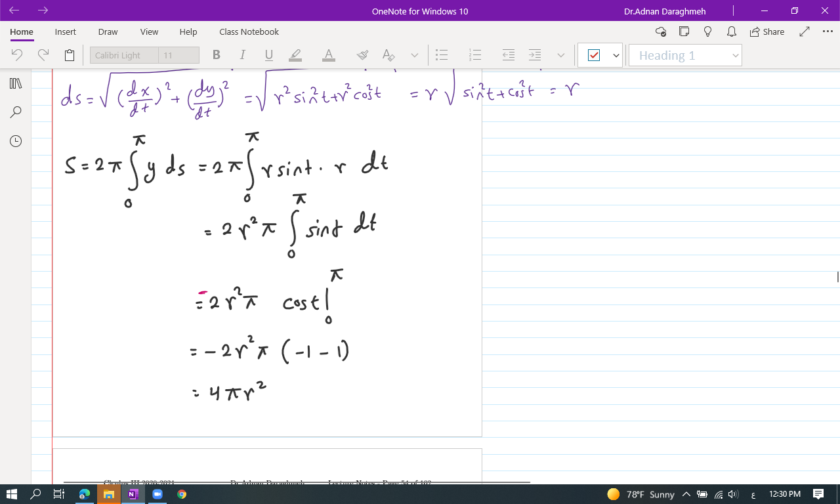This screenshot has height=504, width=840.
Task: Open the feed page icon
Action: [x=684, y=31]
